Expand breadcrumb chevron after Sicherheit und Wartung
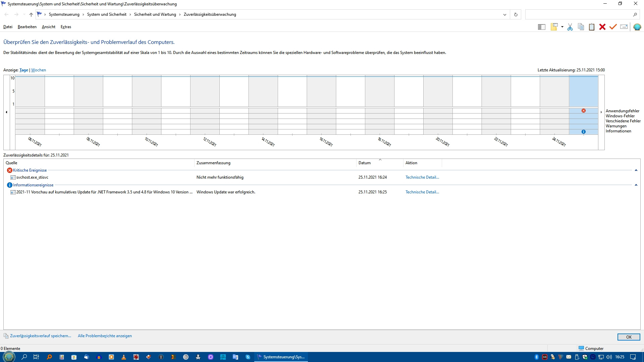644x362 pixels. pyautogui.click(x=180, y=14)
